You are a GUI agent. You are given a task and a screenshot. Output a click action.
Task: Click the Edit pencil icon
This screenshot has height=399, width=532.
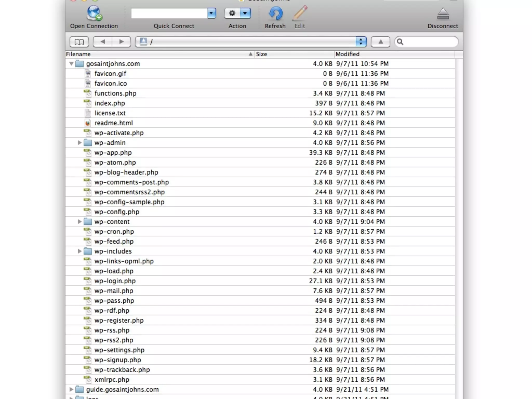click(300, 14)
